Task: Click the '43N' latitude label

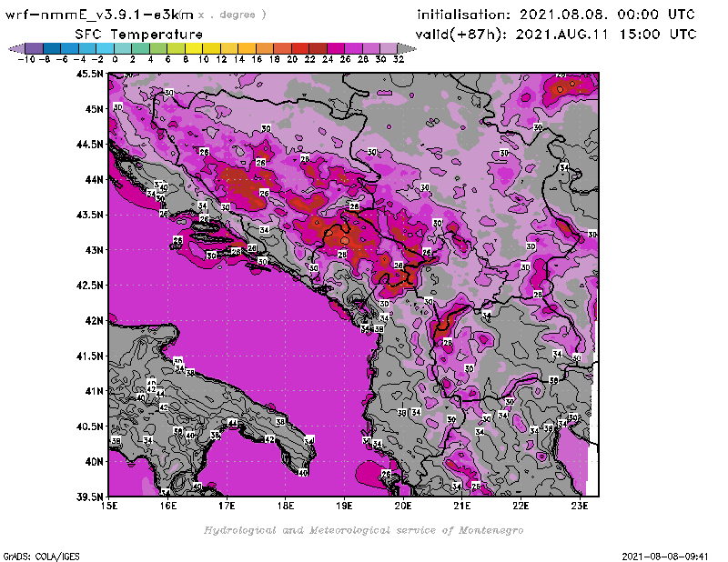Action: click(x=95, y=250)
